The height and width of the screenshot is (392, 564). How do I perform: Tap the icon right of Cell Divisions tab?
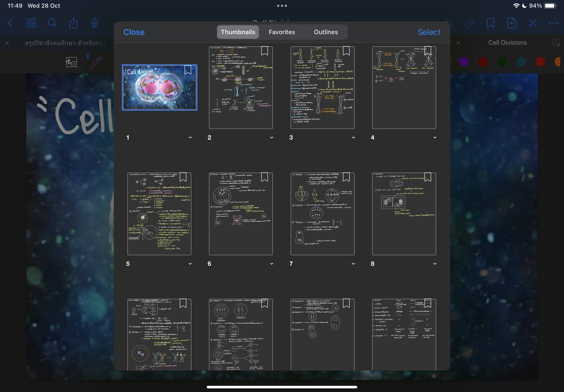click(556, 43)
